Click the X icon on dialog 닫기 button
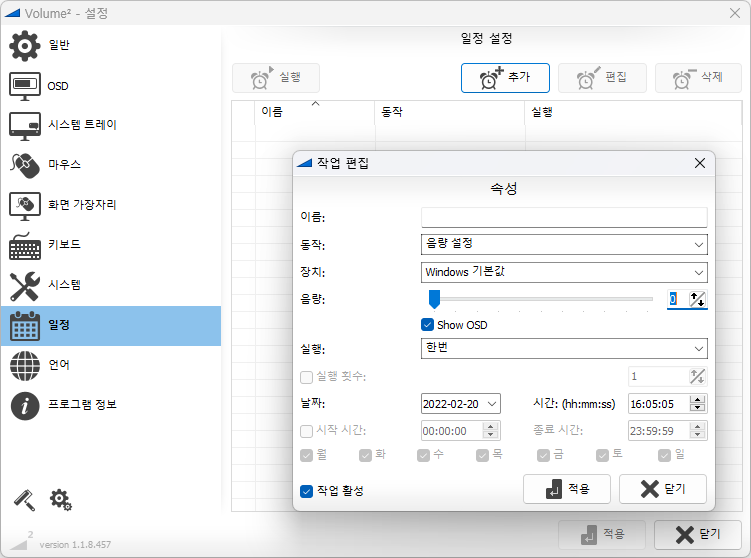Viewport: 751px width, 558px height. 649,489
